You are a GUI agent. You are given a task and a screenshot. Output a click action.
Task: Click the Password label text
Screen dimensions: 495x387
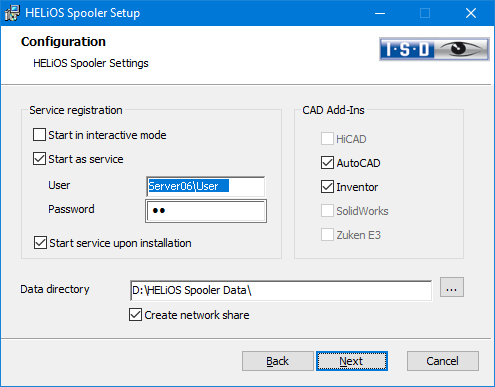coord(71,209)
